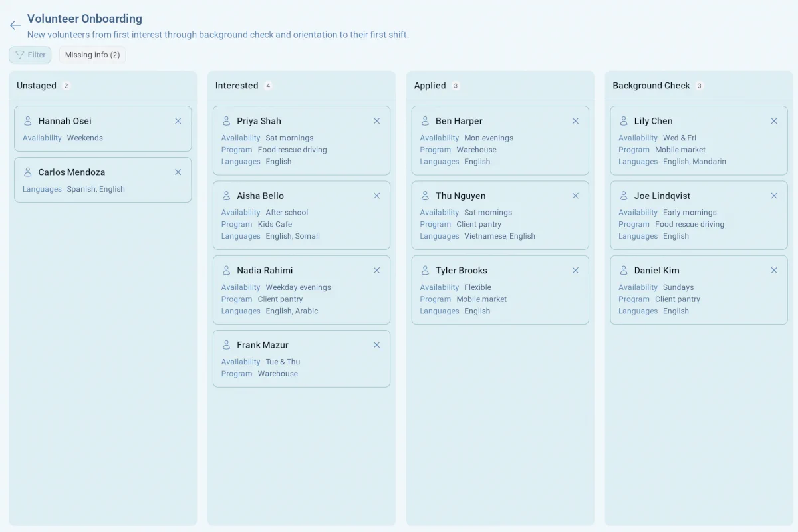This screenshot has width=798, height=532.
Task: Click the Interested column header
Action: [237, 86]
